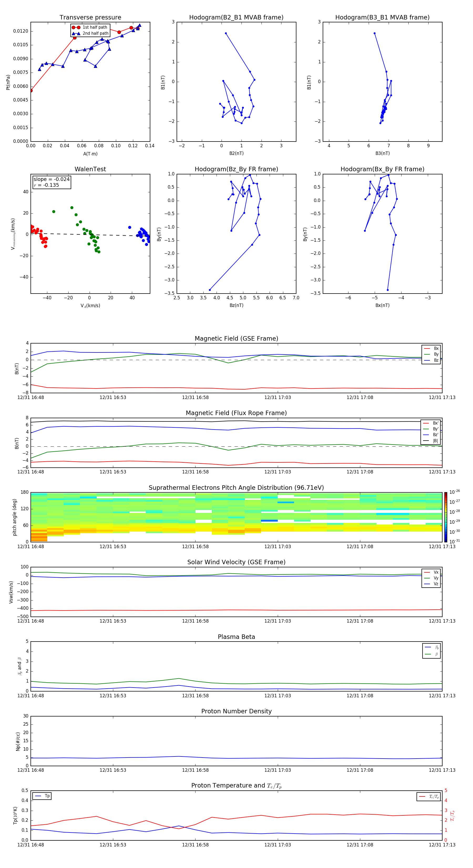This screenshot has width=473, height=868.
Task: Click the first red circle at A=0.00 in Transverse pressure
Action: [x=31, y=91]
